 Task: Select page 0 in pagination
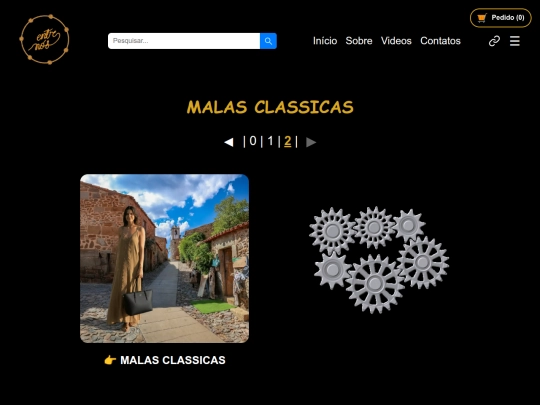click(253, 141)
